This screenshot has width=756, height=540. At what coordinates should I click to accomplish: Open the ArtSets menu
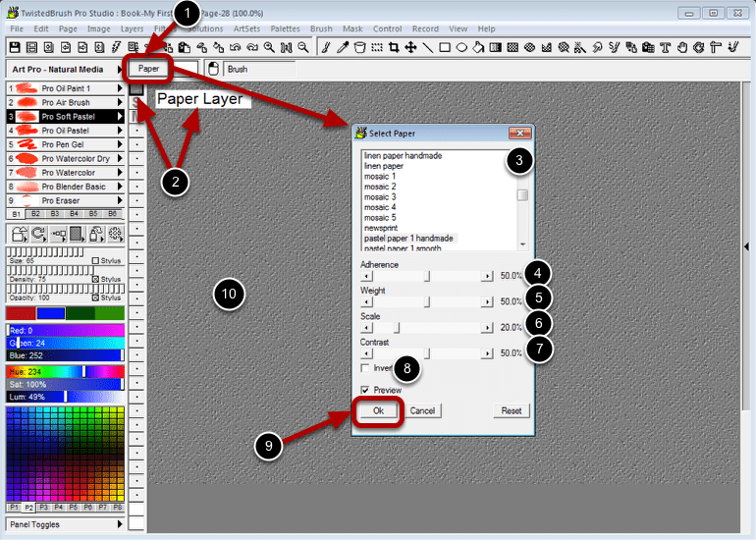click(246, 28)
